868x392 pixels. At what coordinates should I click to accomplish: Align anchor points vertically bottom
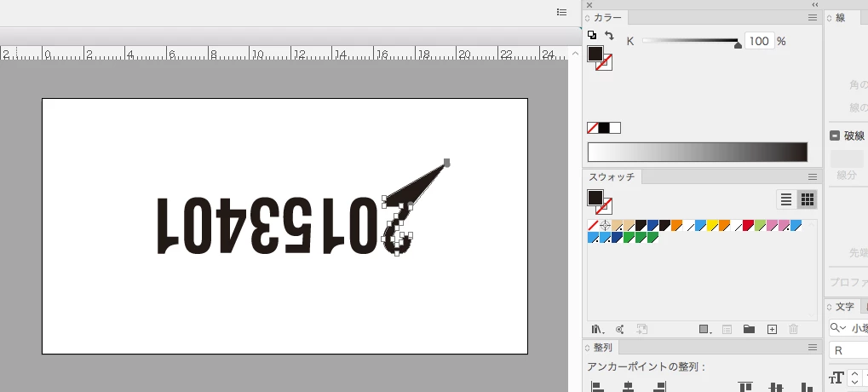pos(808,387)
